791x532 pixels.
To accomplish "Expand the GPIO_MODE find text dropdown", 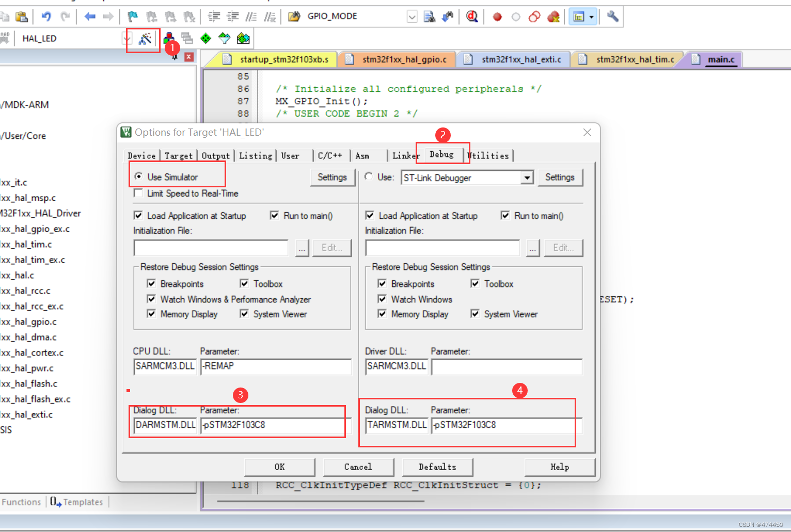I will click(412, 17).
